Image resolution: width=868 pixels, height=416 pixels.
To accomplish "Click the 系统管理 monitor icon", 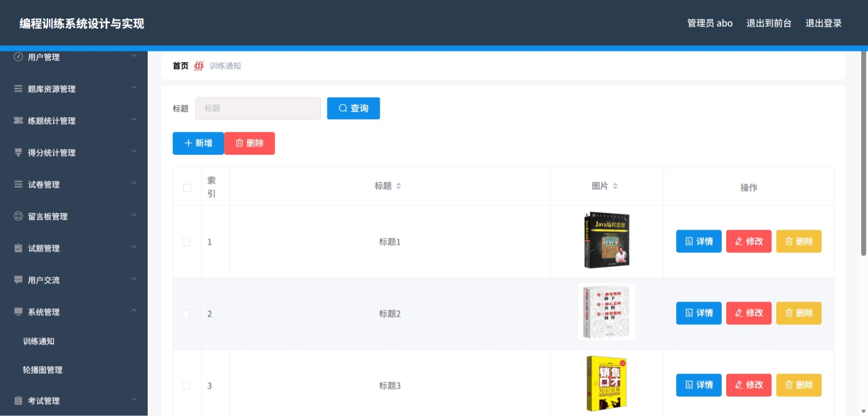I will click(18, 312).
